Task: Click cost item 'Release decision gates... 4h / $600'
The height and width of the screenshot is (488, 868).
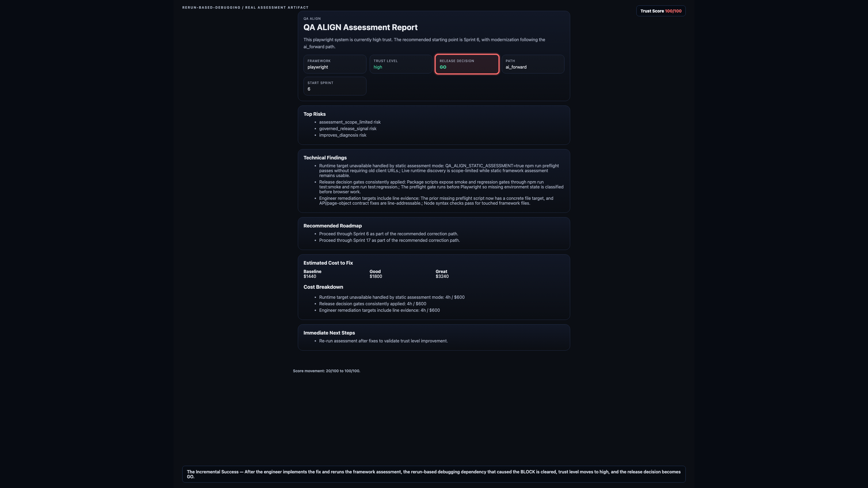Action: tap(373, 304)
